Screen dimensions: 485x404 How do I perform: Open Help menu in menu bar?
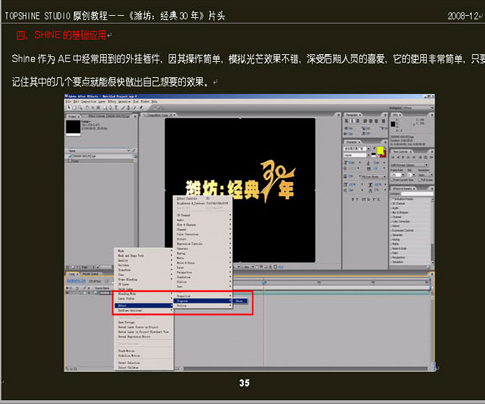(x=154, y=101)
